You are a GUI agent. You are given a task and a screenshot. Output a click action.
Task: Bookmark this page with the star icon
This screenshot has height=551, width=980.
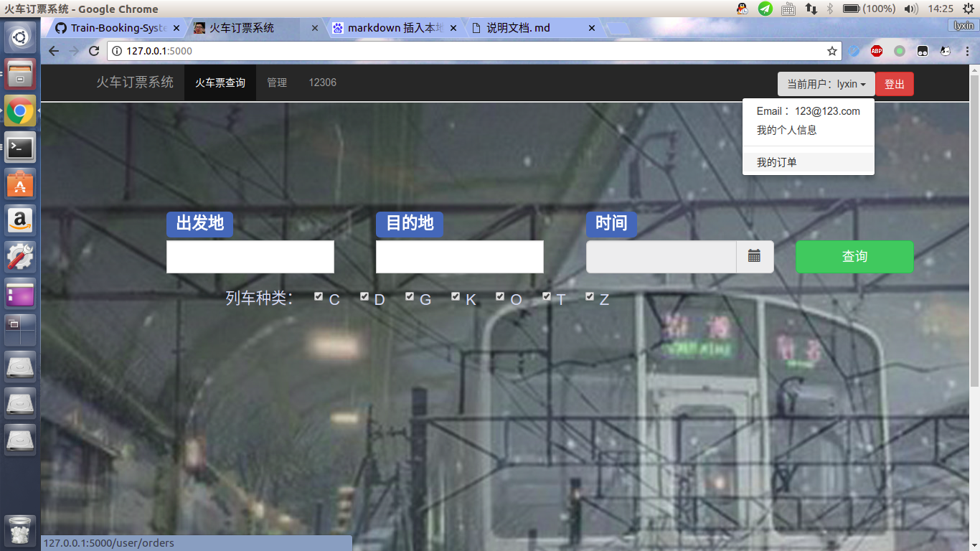point(832,51)
